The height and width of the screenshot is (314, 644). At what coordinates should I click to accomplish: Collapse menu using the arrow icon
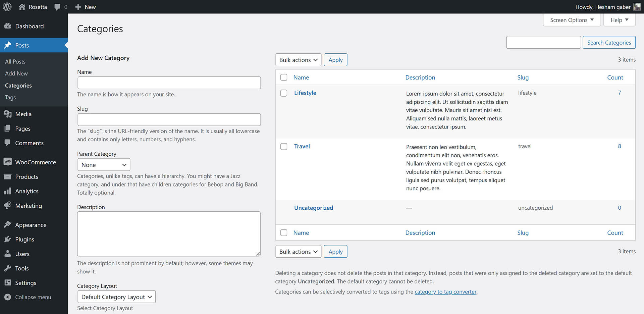tap(8, 297)
